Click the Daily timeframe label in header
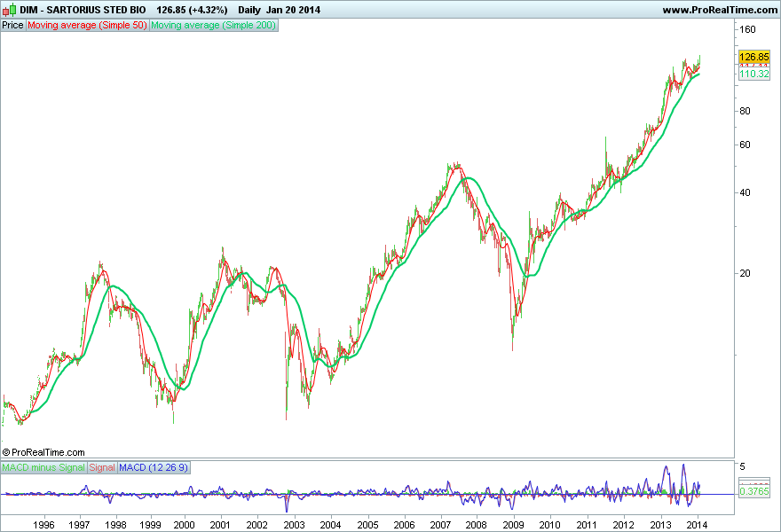 click(249, 10)
